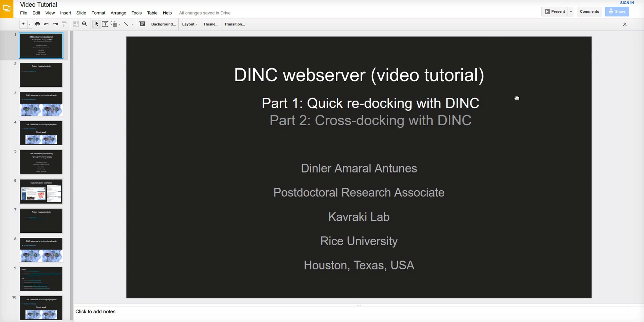This screenshot has height=322, width=644.
Task: Select the zoom magnifier tool
Action: coord(85,24)
